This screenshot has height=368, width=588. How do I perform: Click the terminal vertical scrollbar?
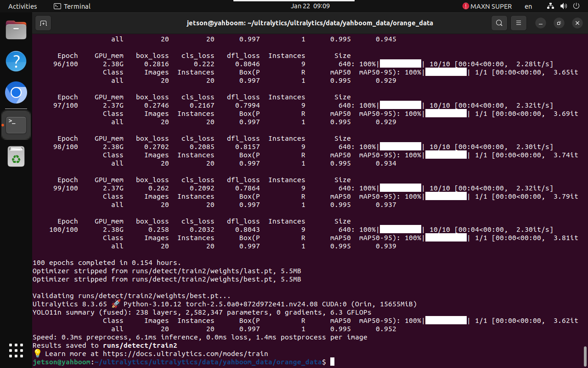585,356
